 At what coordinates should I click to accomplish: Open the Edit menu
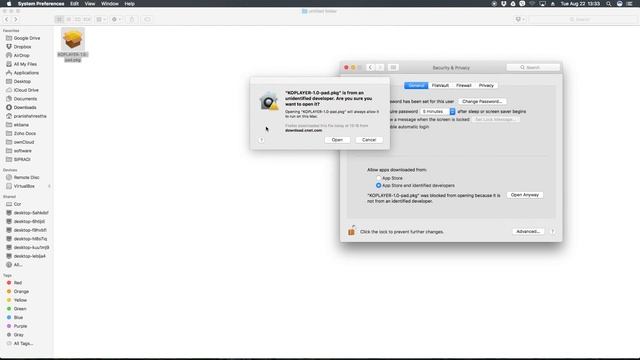click(x=74, y=4)
